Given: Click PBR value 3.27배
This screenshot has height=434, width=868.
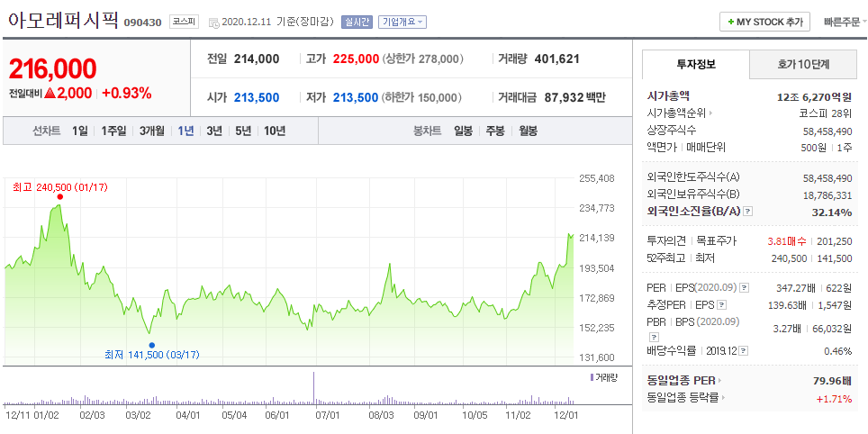Looking at the screenshot, I should tap(787, 329).
